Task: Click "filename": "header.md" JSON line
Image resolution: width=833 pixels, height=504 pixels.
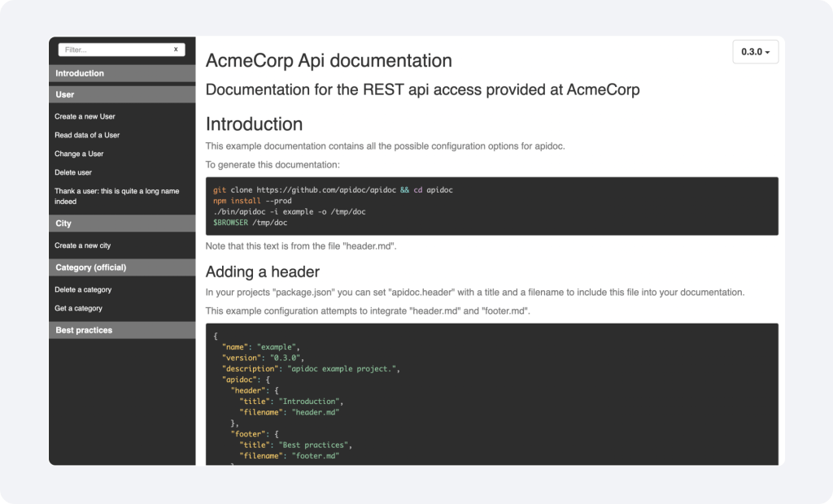Action: point(289,412)
